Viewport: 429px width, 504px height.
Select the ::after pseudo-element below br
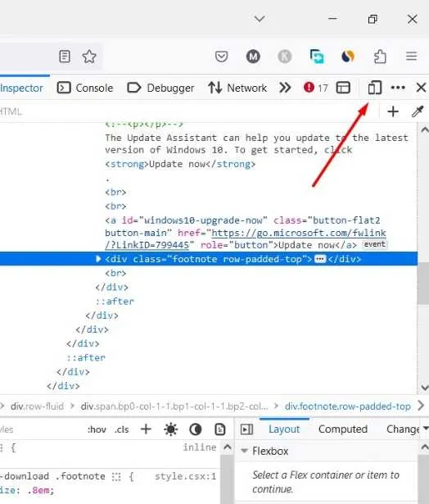tap(115, 302)
